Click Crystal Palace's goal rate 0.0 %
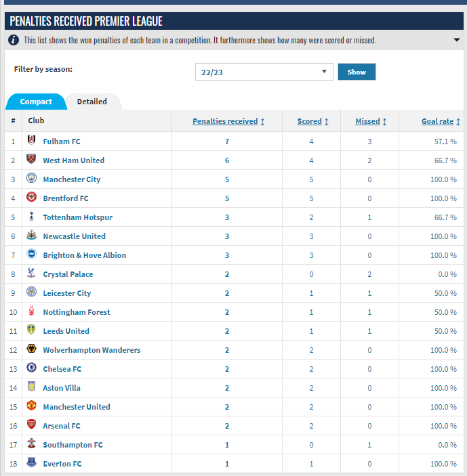Viewport: 467px width, 476px height. [447, 274]
